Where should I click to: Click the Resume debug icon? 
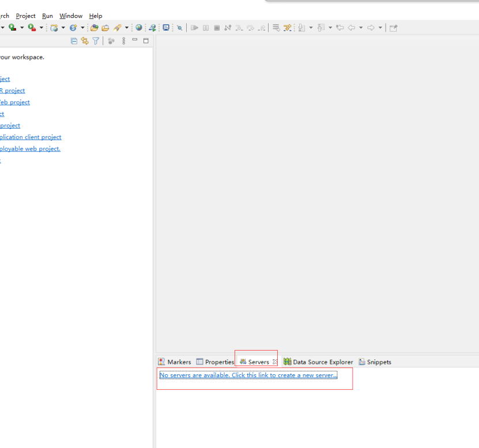[194, 28]
